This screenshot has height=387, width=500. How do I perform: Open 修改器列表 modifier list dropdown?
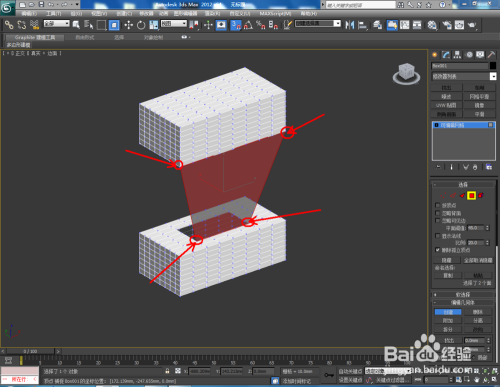(464, 76)
